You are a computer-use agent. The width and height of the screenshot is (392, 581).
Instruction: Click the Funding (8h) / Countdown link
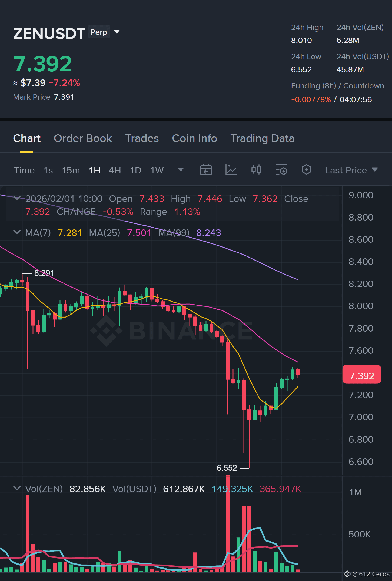click(337, 86)
